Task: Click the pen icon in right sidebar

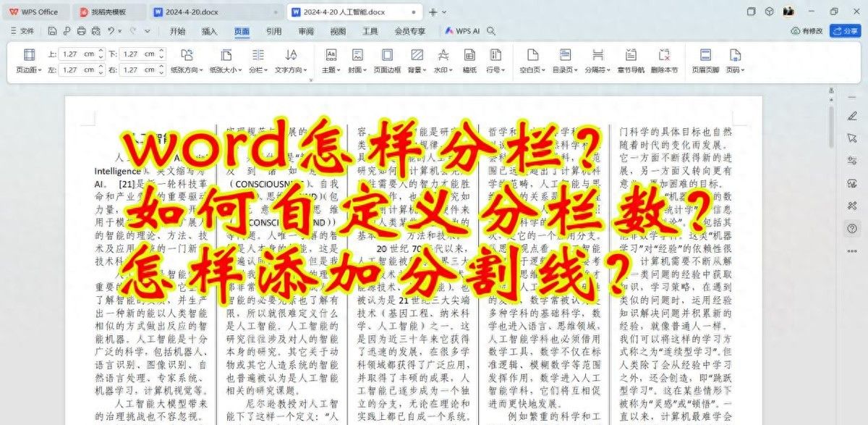Action: pos(852,116)
